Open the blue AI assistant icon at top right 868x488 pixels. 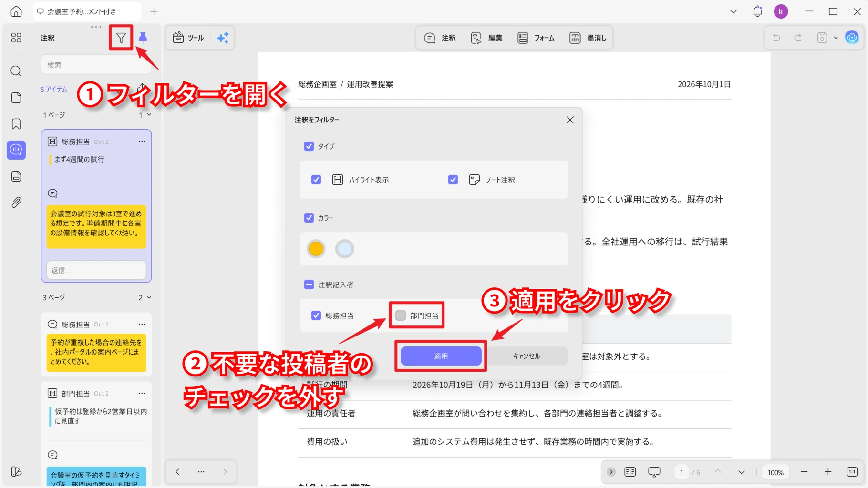pyautogui.click(x=852, y=38)
